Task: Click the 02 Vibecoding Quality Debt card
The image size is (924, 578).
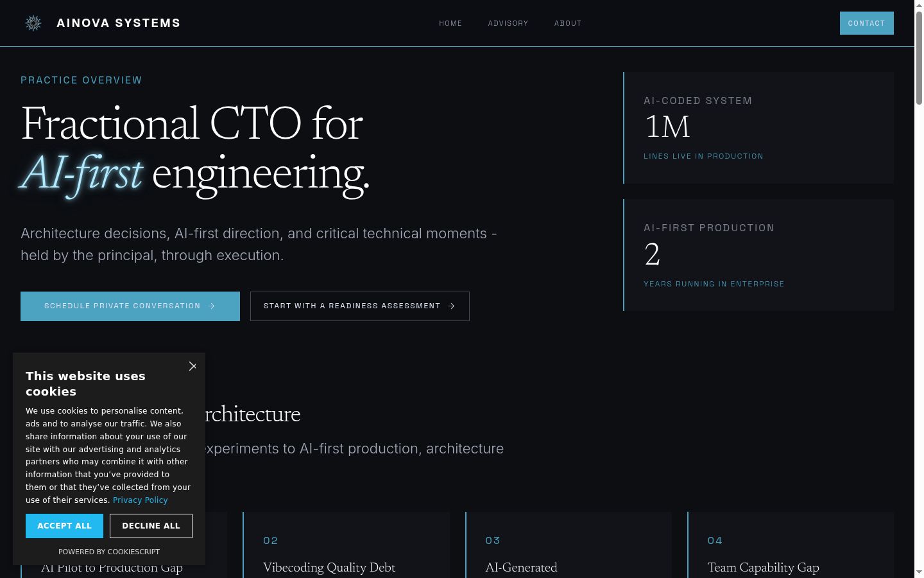Action: click(x=346, y=545)
